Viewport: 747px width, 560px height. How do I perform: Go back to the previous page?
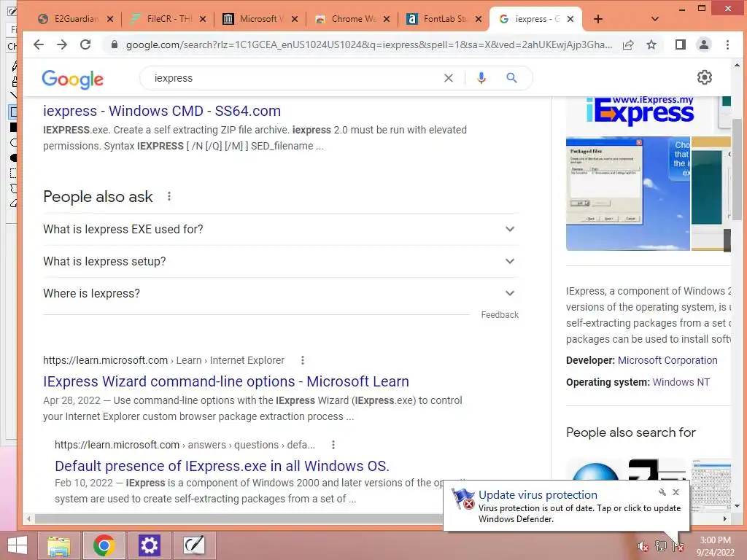[39, 44]
